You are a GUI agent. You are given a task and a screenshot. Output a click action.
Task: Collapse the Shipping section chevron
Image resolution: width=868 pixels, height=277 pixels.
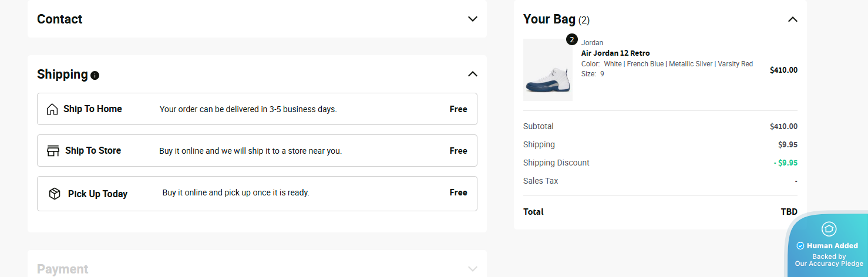click(x=472, y=74)
